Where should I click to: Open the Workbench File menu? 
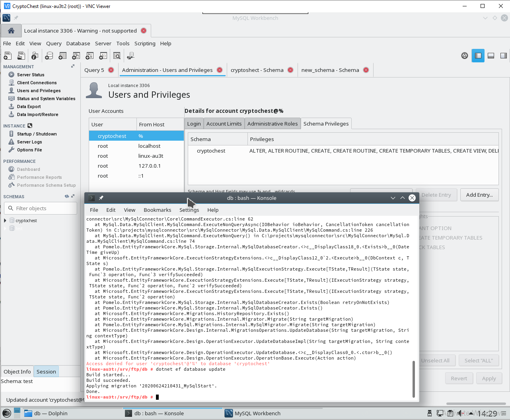tap(7, 43)
